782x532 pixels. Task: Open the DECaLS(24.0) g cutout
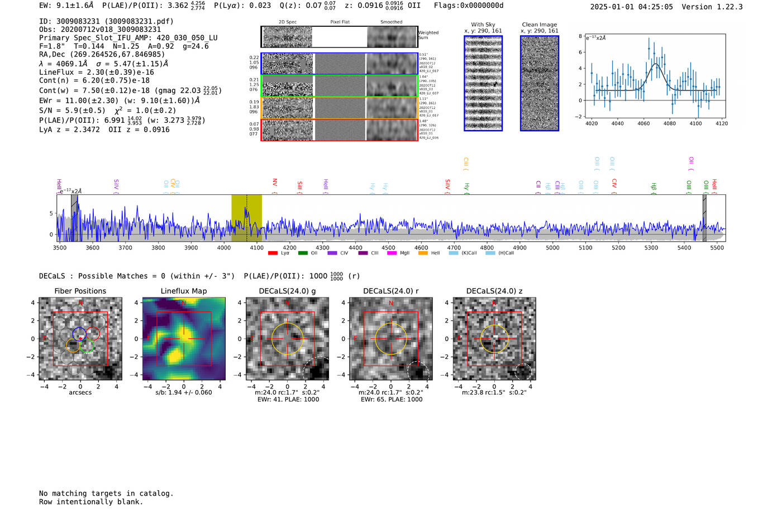pos(287,339)
